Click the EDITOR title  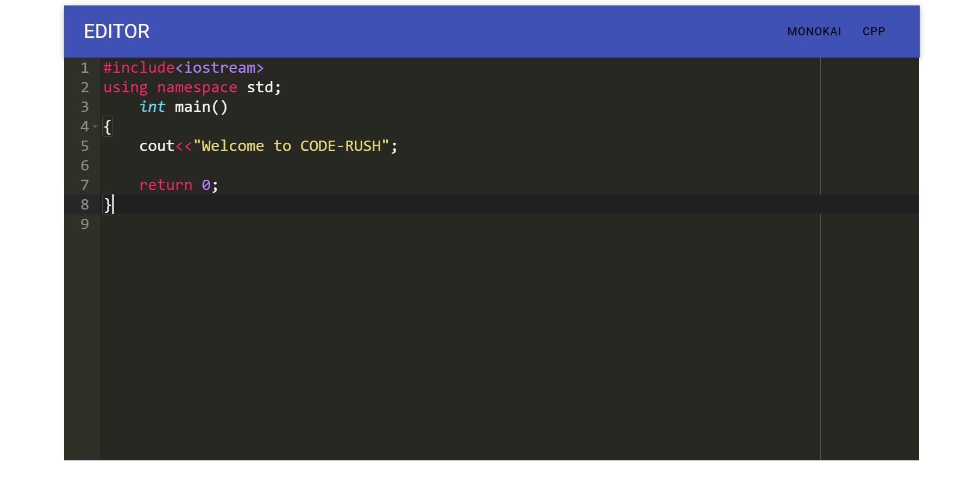pos(117,31)
